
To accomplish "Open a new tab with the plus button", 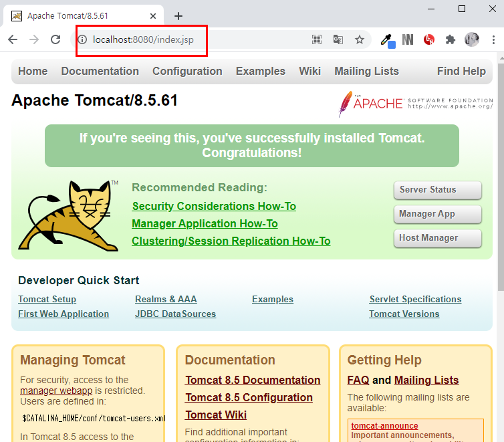I will [178, 16].
